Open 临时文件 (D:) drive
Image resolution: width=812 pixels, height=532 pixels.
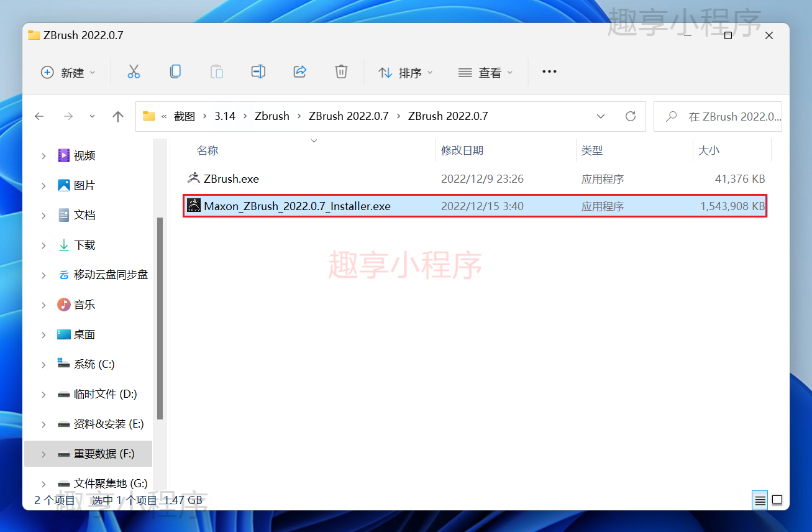[x=105, y=394]
